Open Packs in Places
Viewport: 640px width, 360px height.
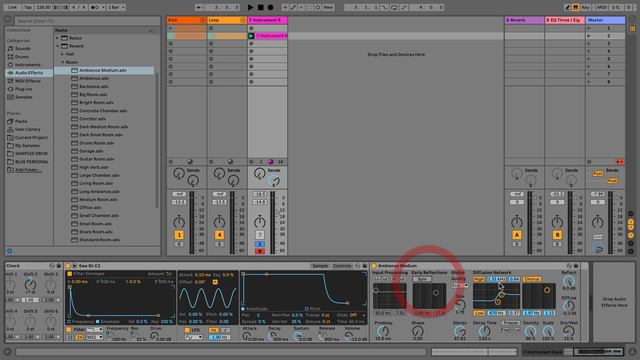tap(21, 121)
